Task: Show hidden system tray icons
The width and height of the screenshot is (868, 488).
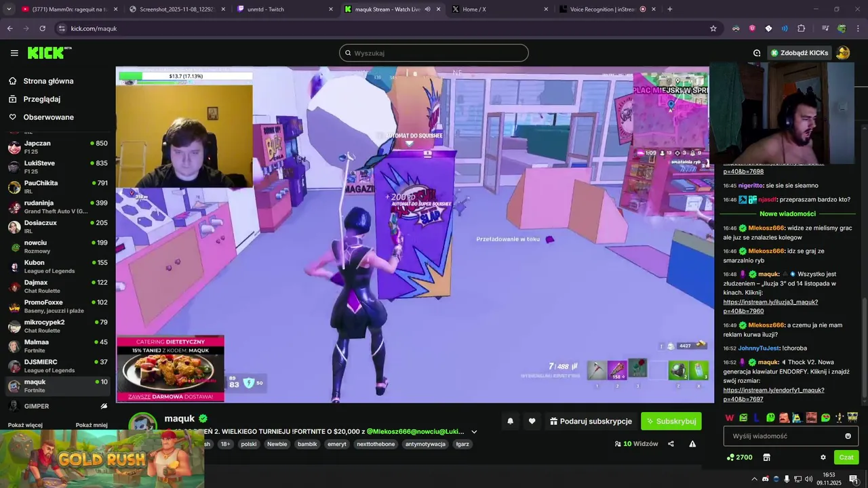Action: coord(754,479)
